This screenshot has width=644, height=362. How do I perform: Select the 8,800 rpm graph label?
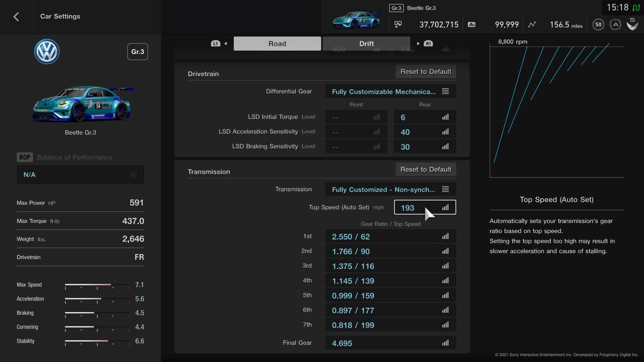(x=513, y=42)
